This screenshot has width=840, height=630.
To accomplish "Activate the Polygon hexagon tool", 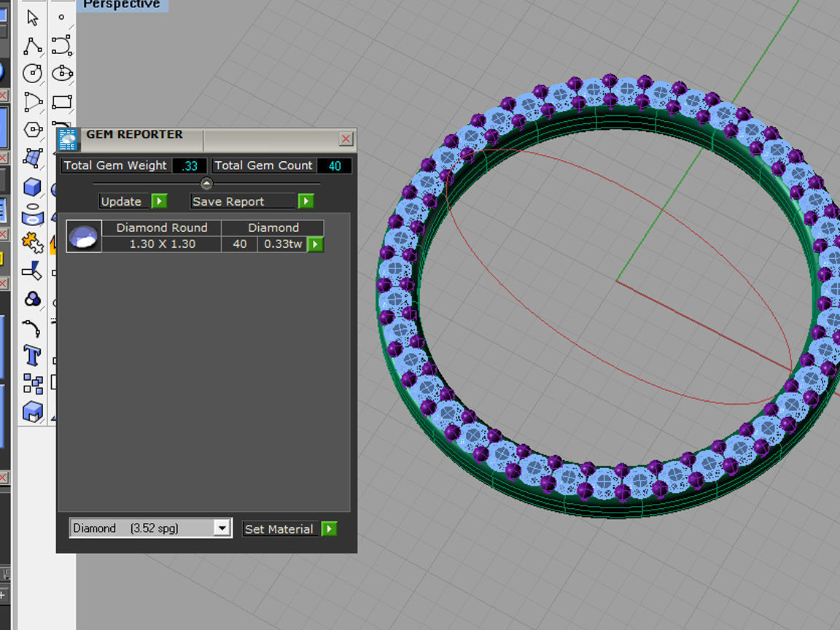I will (33, 130).
